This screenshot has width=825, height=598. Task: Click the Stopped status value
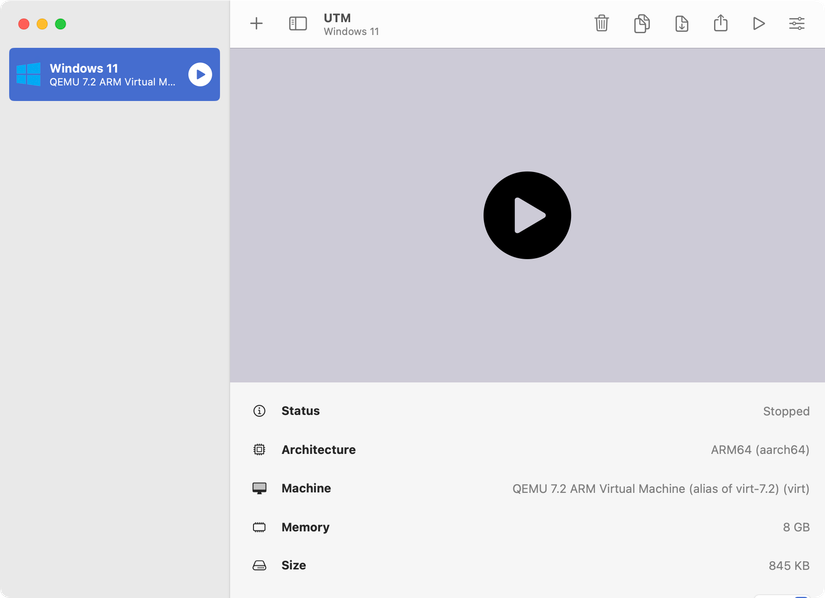click(786, 411)
